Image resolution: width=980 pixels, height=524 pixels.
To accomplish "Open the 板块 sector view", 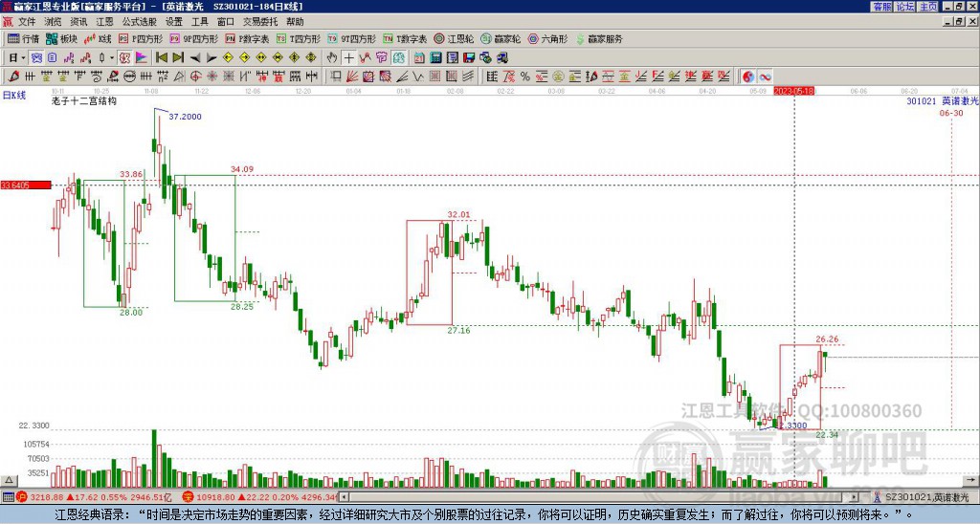I will (x=61, y=38).
